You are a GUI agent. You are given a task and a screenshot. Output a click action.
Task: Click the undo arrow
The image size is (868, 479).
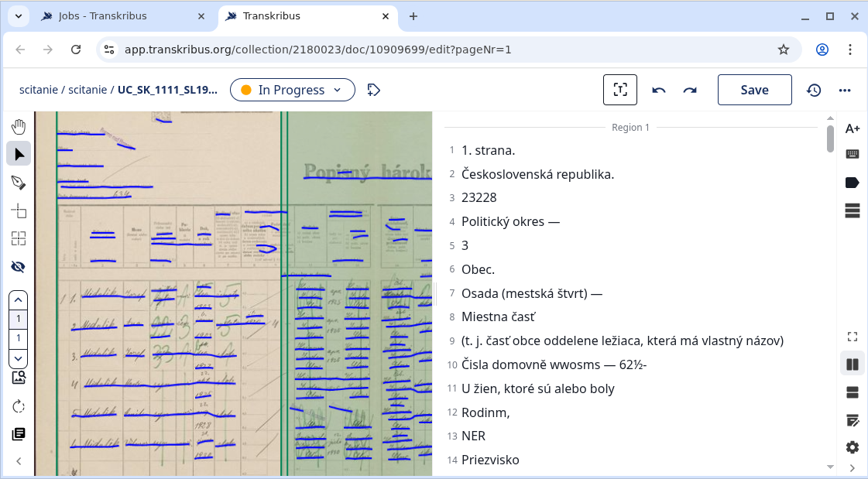[659, 90]
